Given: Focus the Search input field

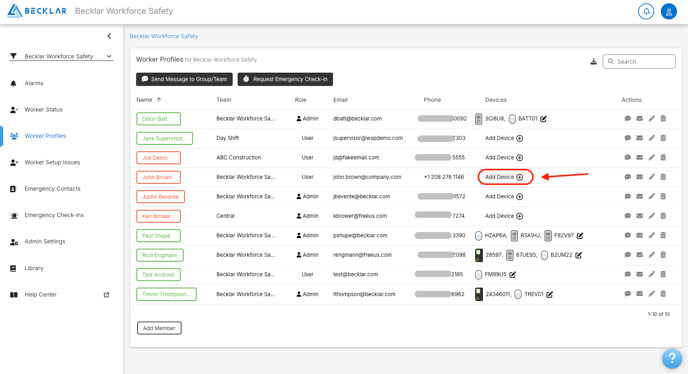Looking at the screenshot, I should (639, 61).
